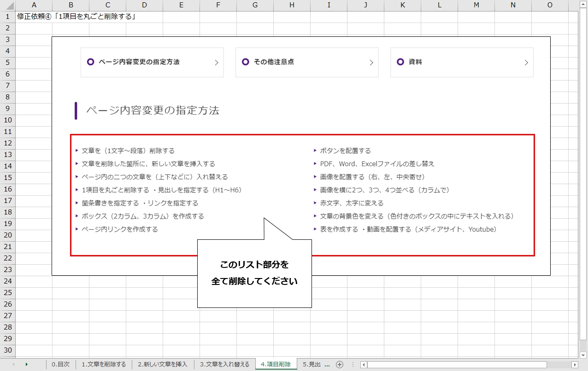Select row 11 header

pyautogui.click(x=7, y=132)
